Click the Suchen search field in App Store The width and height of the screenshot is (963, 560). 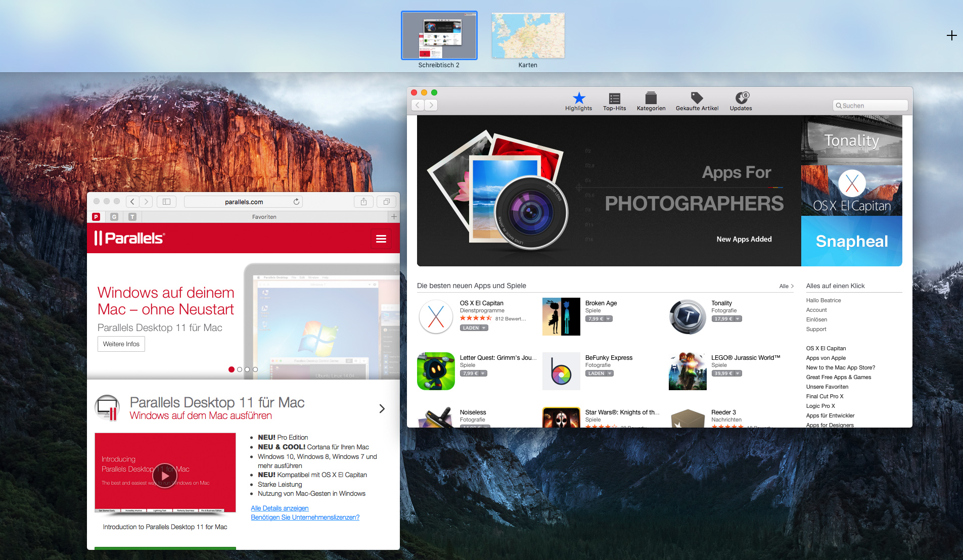tap(870, 106)
